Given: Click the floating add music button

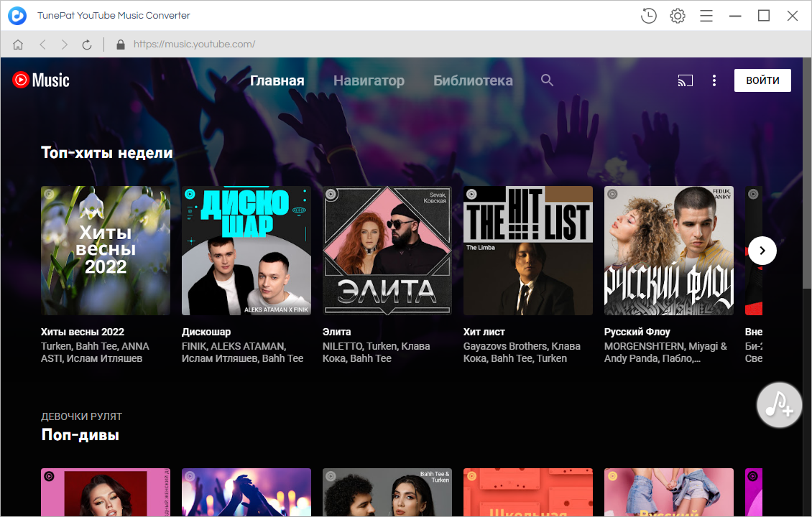Looking at the screenshot, I should pos(779,406).
